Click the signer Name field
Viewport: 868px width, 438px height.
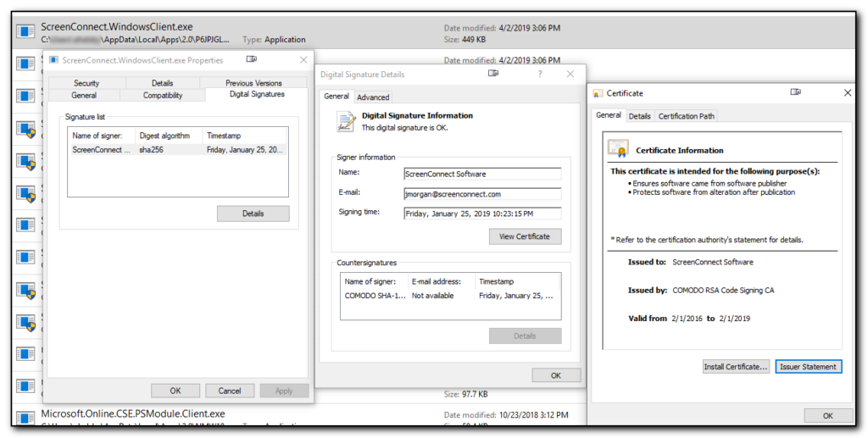pos(482,175)
